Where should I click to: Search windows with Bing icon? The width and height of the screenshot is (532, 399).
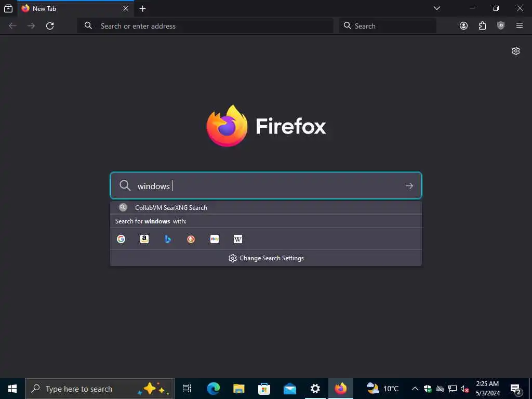point(168,239)
